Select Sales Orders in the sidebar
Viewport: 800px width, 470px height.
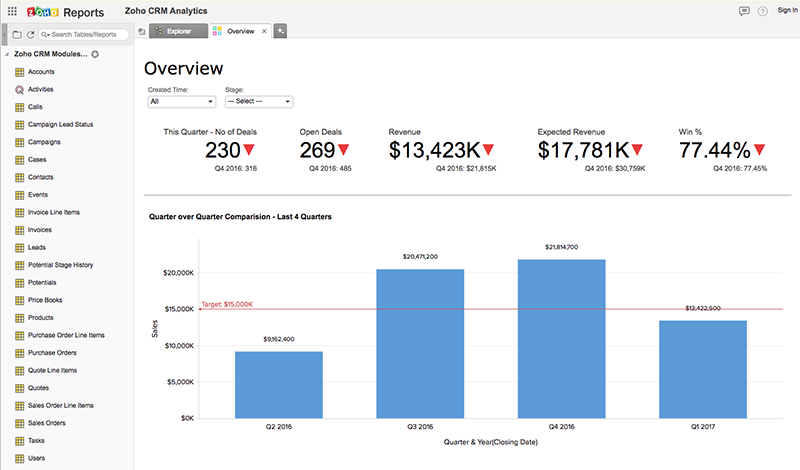tap(46, 423)
